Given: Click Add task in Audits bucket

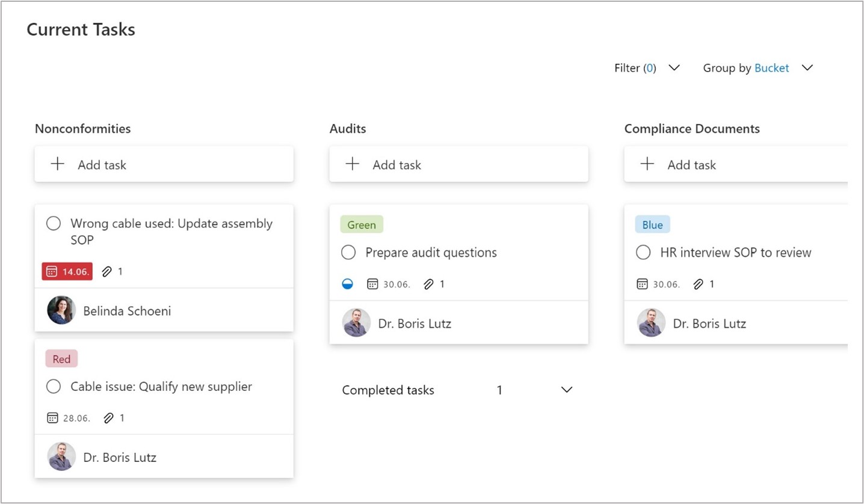Looking at the screenshot, I should [x=458, y=164].
